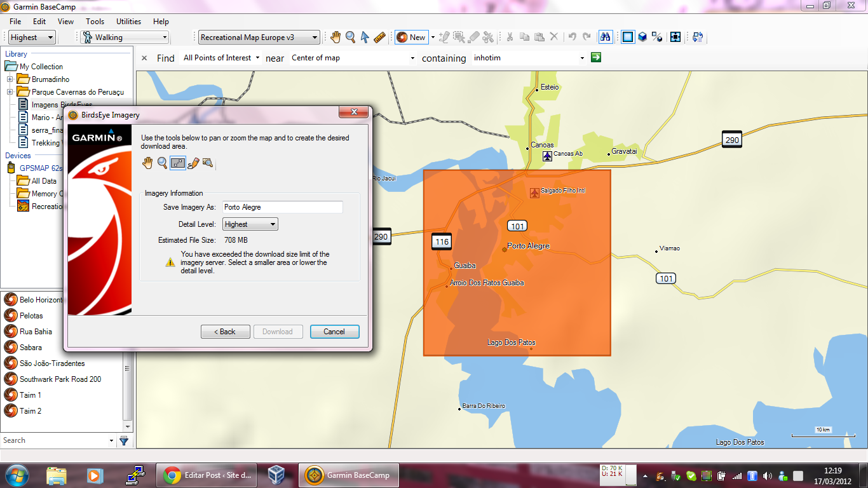The height and width of the screenshot is (488, 868).
Task: Click the pencil draw tool in BirdsEye dialog
Action: (193, 163)
